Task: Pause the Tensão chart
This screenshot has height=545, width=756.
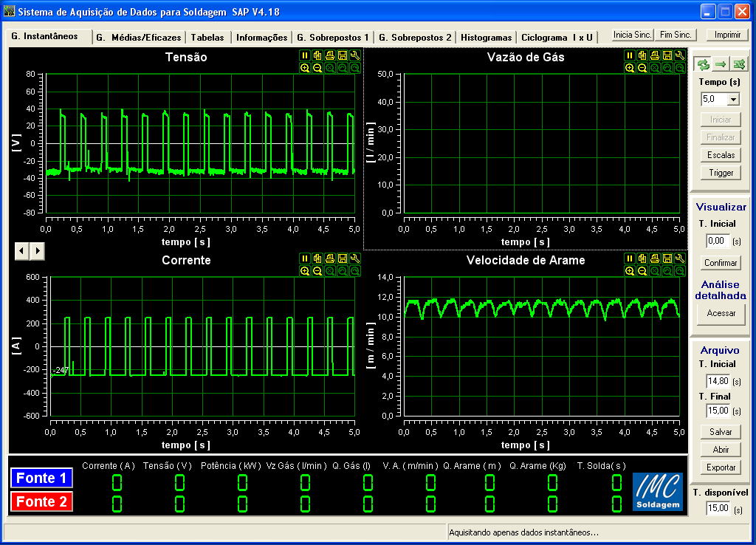Action: pyautogui.click(x=305, y=55)
